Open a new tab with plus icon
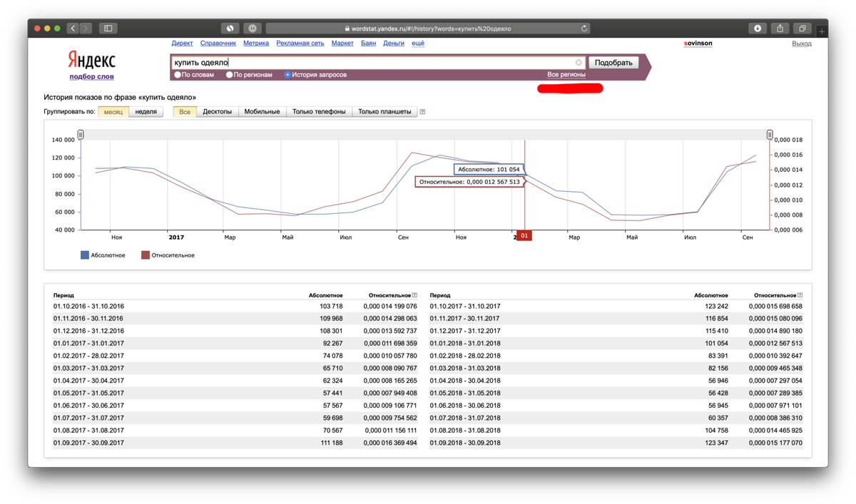The width and height of the screenshot is (856, 504). tap(822, 31)
